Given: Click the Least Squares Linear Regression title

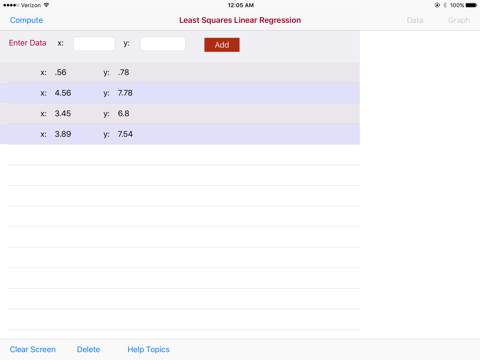Looking at the screenshot, I should click(x=240, y=20).
